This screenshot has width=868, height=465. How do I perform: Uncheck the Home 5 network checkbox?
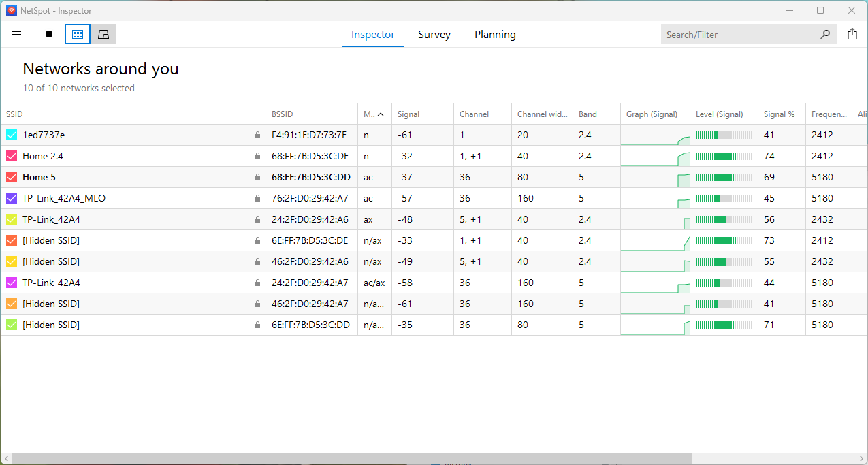12,177
